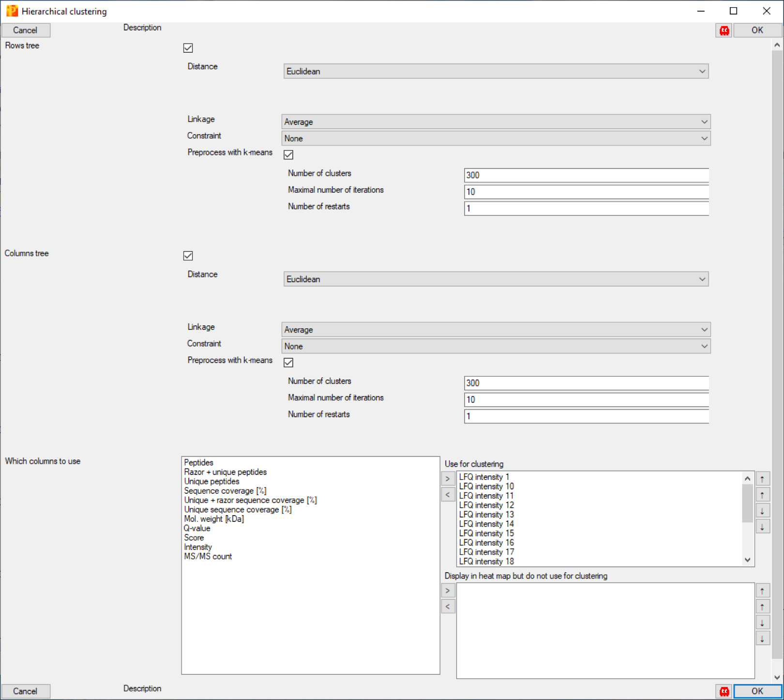The height and width of the screenshot is (700, 784).
Task: Click the Use for clustering list scrollbar down arrow
Action: [748, 560]
